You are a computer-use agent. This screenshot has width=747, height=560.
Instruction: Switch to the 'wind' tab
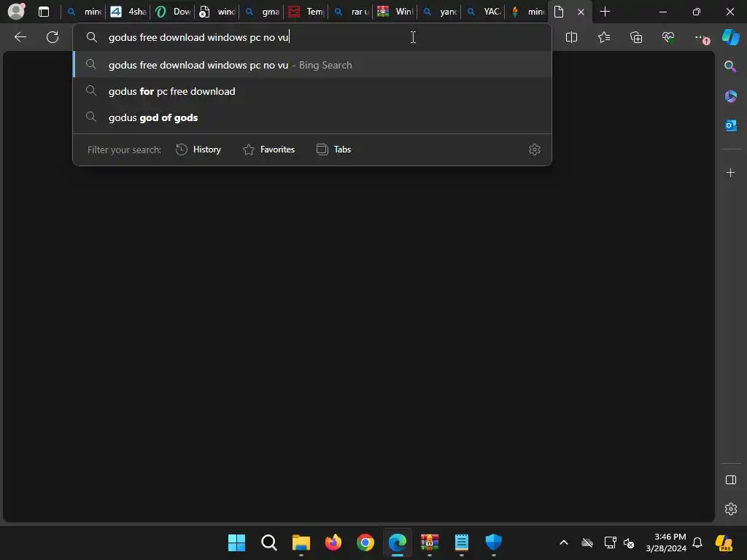tap(217, 12)
